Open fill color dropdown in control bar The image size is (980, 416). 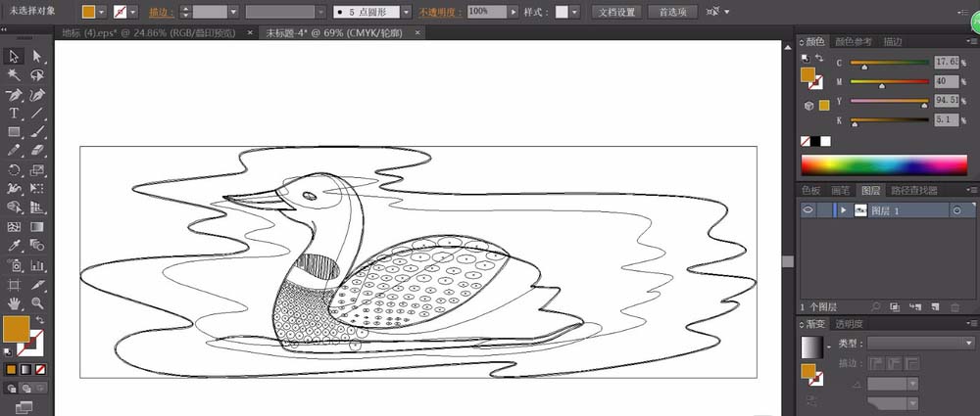pyautogui.click(x=101, y=12)
